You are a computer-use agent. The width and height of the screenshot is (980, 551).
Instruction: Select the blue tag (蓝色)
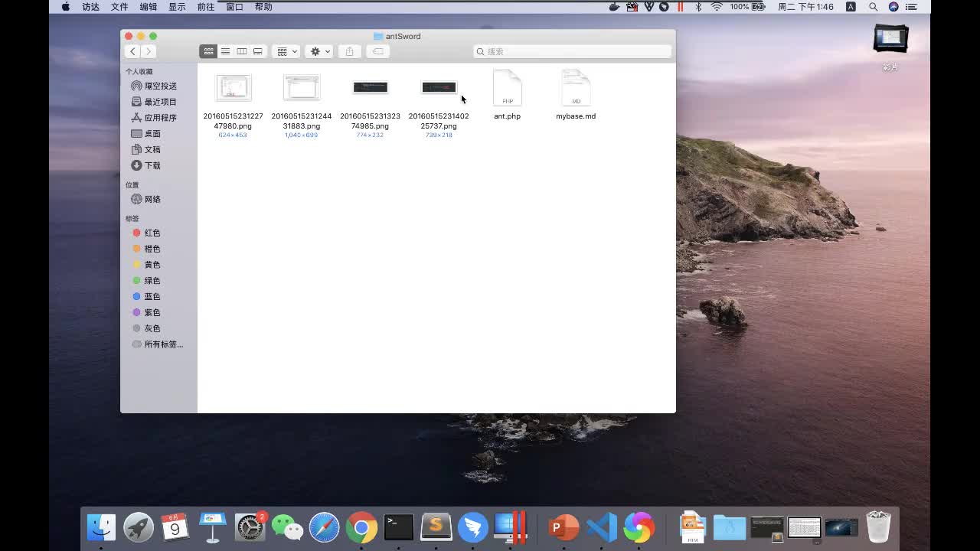tap(146, 297)
